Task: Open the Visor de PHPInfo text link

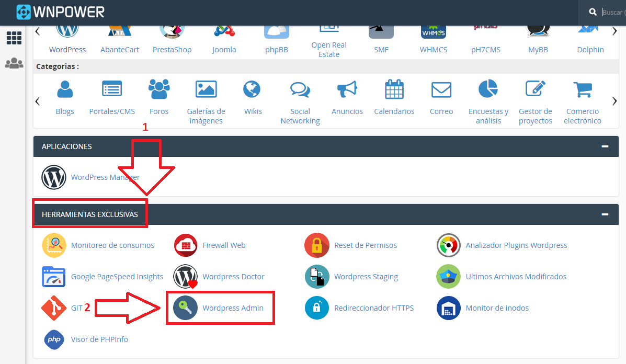Action: coord(99,339)
